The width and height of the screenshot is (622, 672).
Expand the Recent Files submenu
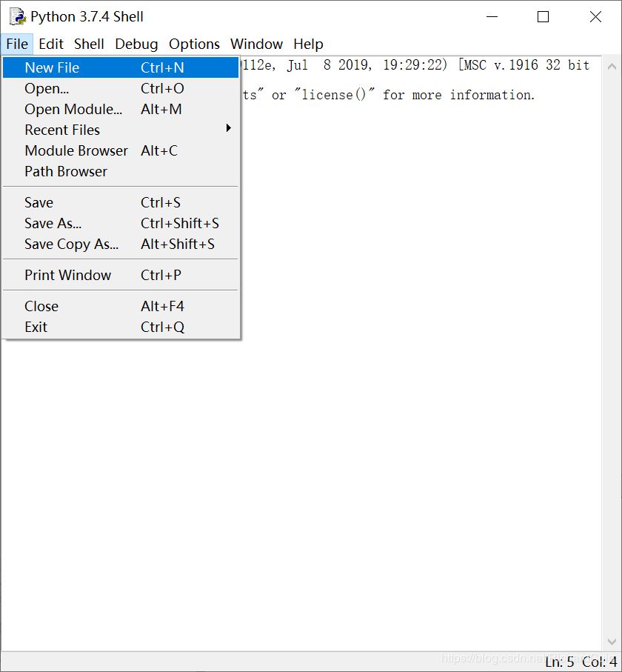point(121,130)
